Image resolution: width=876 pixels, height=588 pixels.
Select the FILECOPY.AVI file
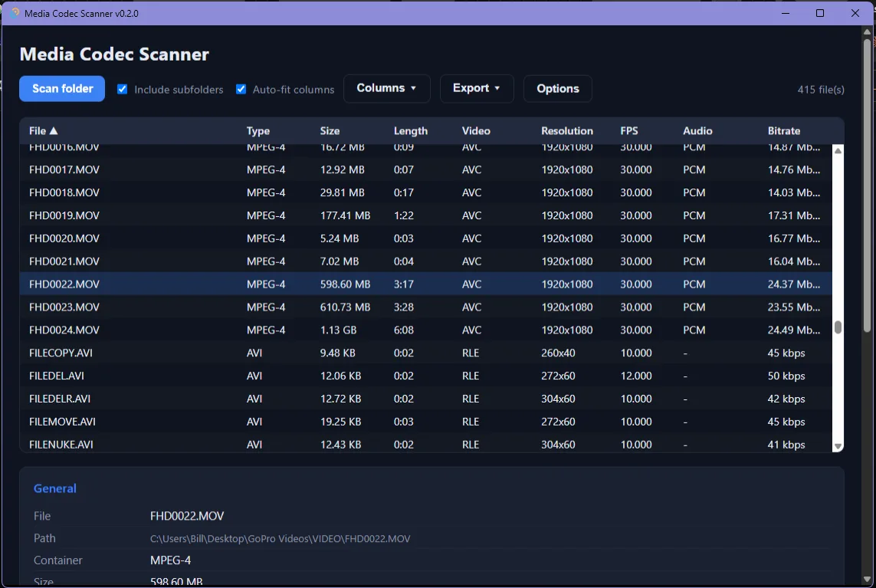coord(425,353)
